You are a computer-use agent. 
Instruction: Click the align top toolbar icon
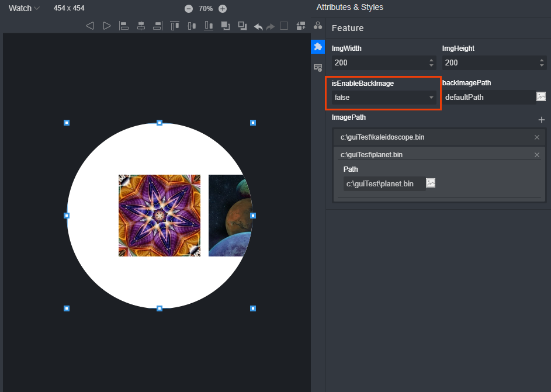tap(175, 26)
